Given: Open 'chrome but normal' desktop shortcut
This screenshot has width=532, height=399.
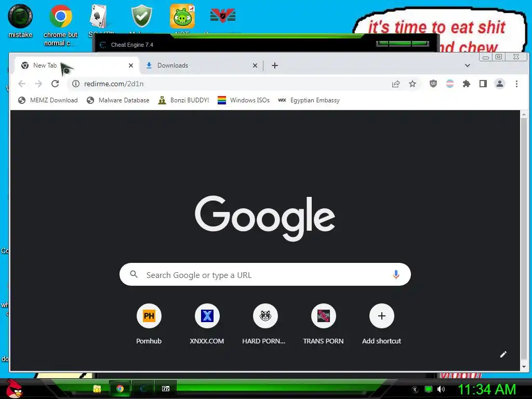Looking at the screenshot, I should coord(61,25).
